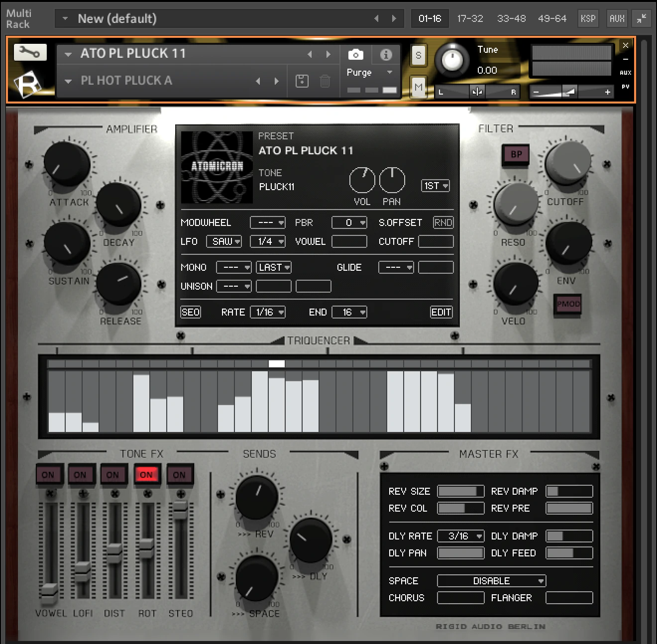Mute the instrument with M button
The height and width of the screenshot is (644, 657).
[x=418, y=87]
